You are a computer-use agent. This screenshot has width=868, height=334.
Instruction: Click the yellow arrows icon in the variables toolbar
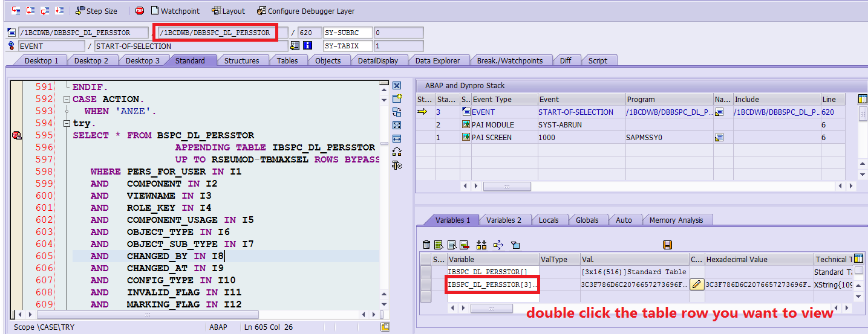498,245
